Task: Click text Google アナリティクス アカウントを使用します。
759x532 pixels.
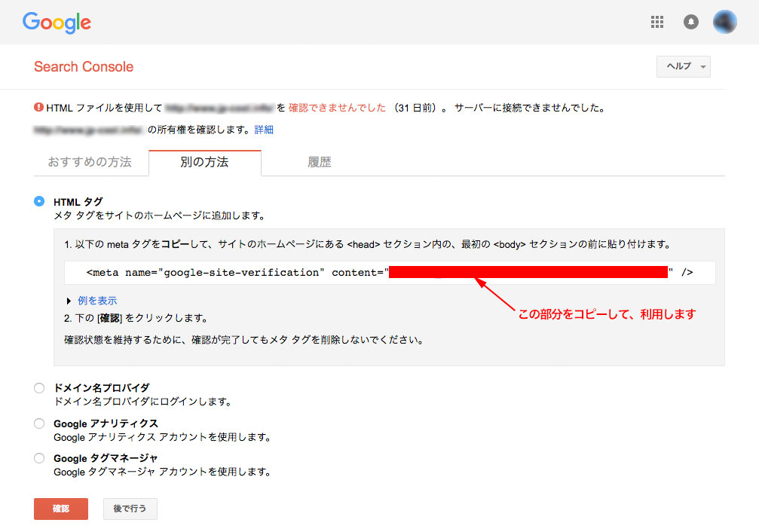Action: [x=163, y=437]
